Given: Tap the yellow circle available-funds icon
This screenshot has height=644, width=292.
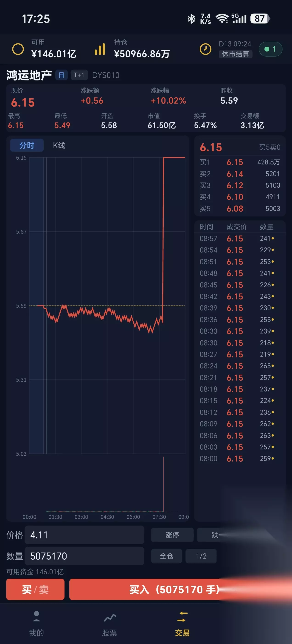Looking at the screenshot, I should (18, 49).
